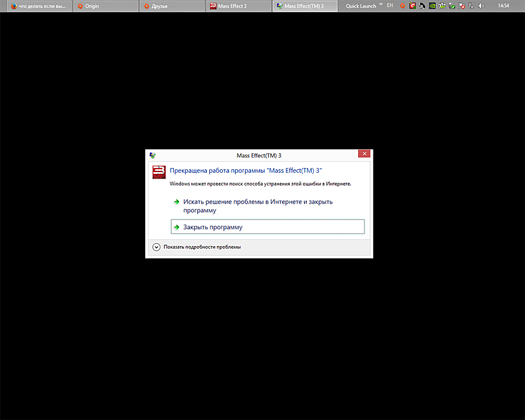Switch to the Origin taskbar button
525x420 pixels.
(x=106, y=6)
